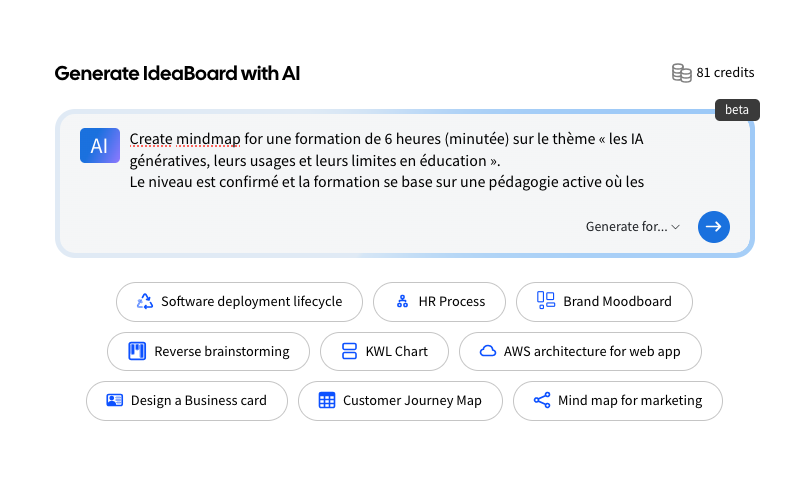The height and width of the screenshot is (495, 785).
Task: Click the hierarchy icon beside HR Process
Action: tap(402, 301)
